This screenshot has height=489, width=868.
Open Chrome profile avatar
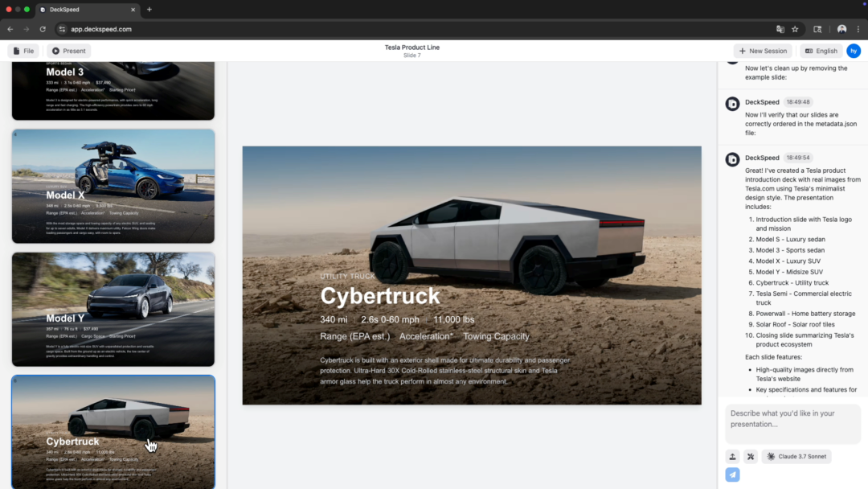841,29
